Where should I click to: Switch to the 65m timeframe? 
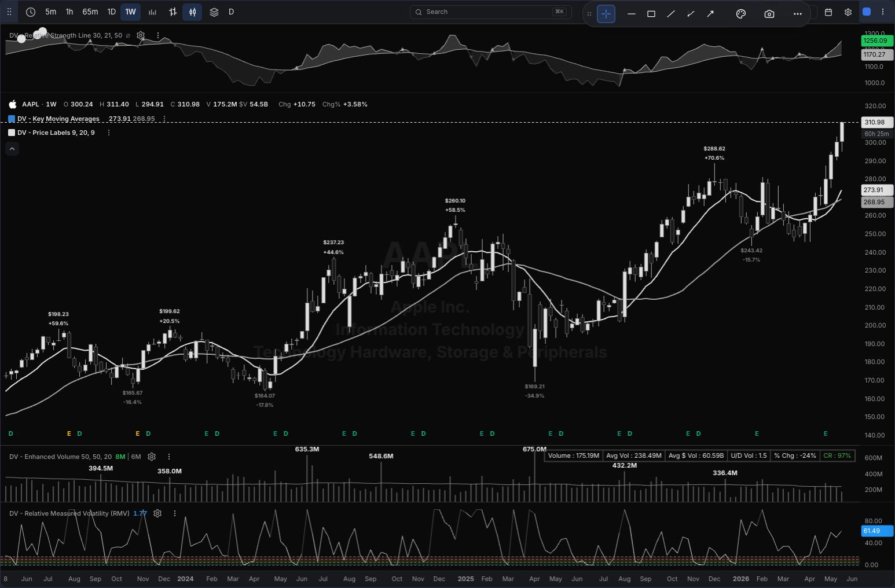(90, 12)
